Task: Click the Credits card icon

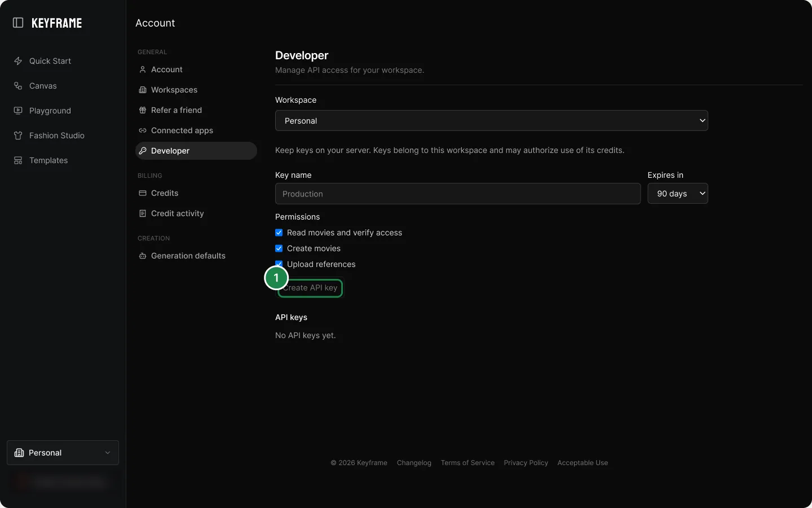Action: point(143,193)
